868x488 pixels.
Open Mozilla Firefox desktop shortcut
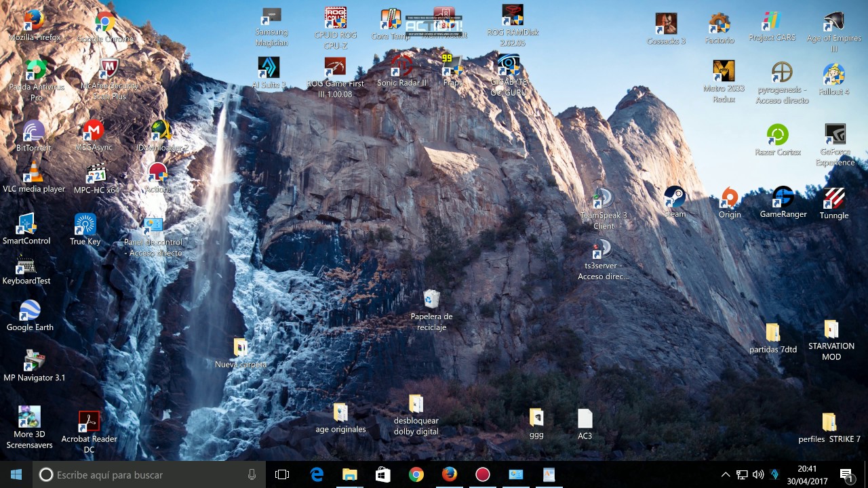click(x=34, y=25)
